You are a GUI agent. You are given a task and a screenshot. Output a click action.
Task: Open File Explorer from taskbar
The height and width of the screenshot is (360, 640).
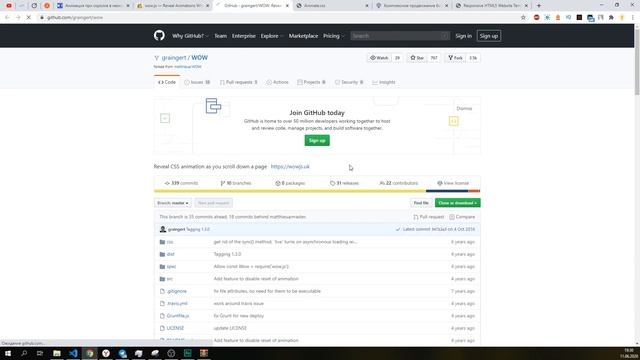(x=57, y=353)
